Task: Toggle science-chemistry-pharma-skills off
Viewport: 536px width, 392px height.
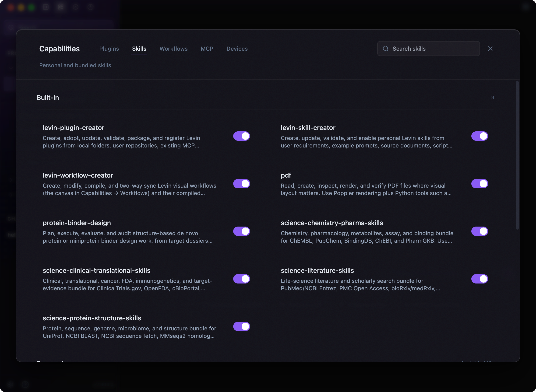Action: pyautogui.click(x=480, y=231)
